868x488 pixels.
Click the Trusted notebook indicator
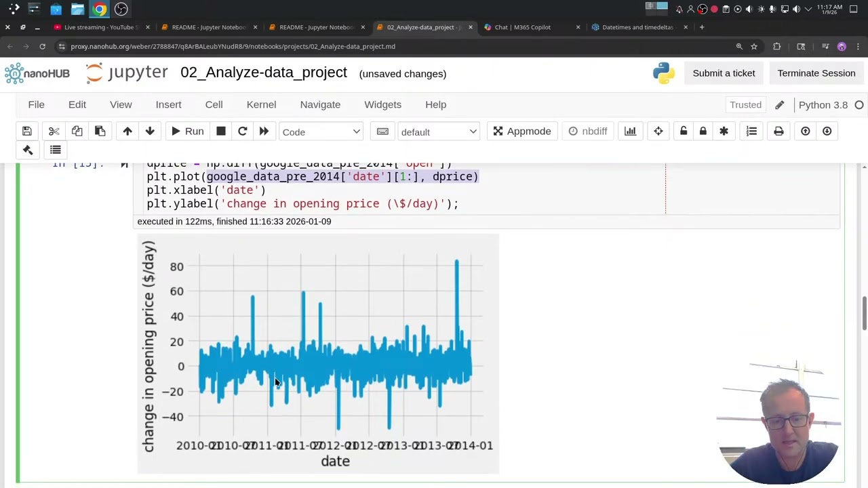[745, 105]
